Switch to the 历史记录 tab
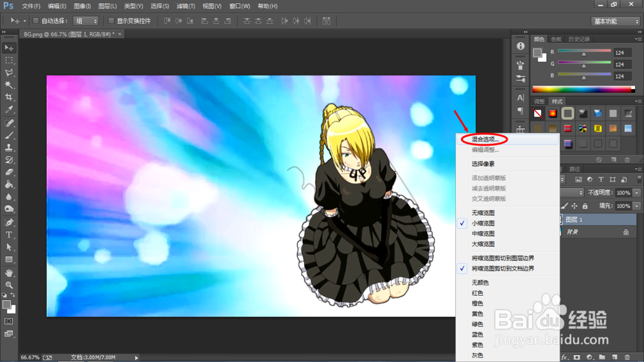644x362 pixels. click(579, 39)
